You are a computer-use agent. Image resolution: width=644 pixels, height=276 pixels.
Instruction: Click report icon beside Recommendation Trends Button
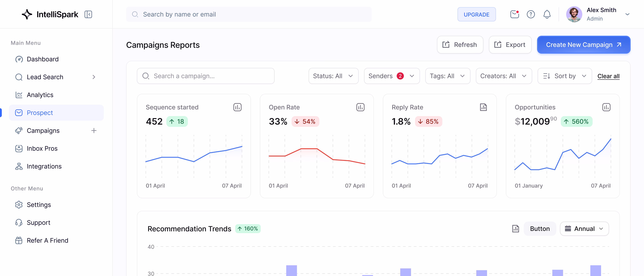[515, 229]
